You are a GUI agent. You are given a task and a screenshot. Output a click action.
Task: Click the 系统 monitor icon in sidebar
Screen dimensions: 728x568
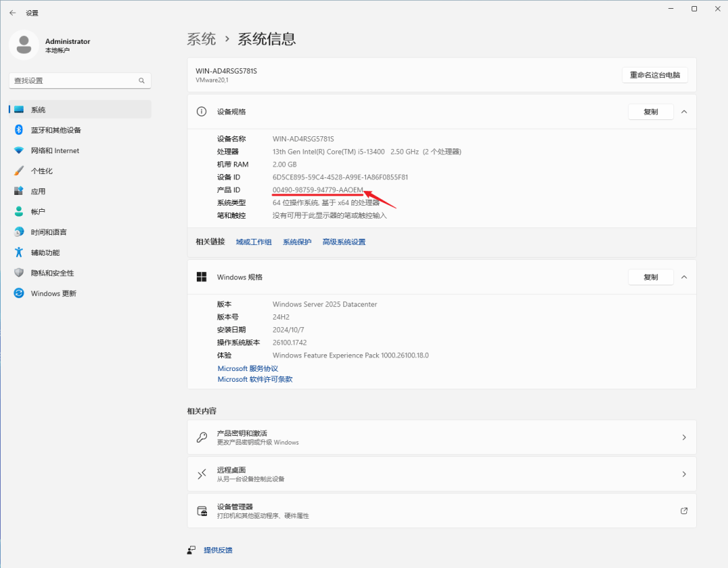point(19,110)
